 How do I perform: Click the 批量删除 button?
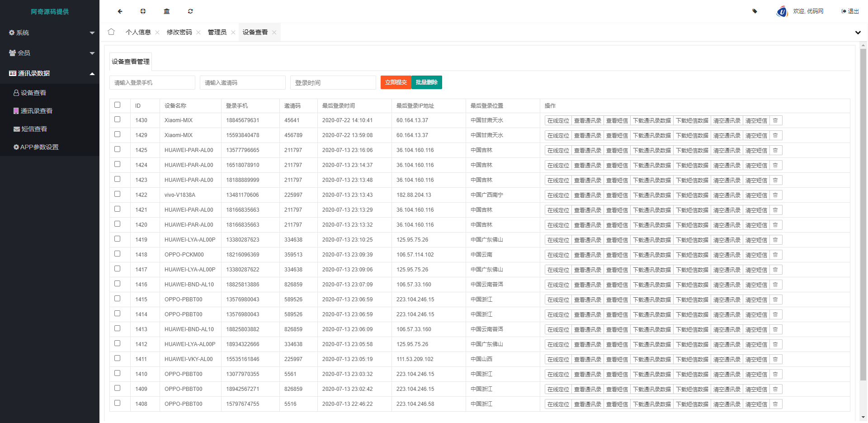click(427, 82)
